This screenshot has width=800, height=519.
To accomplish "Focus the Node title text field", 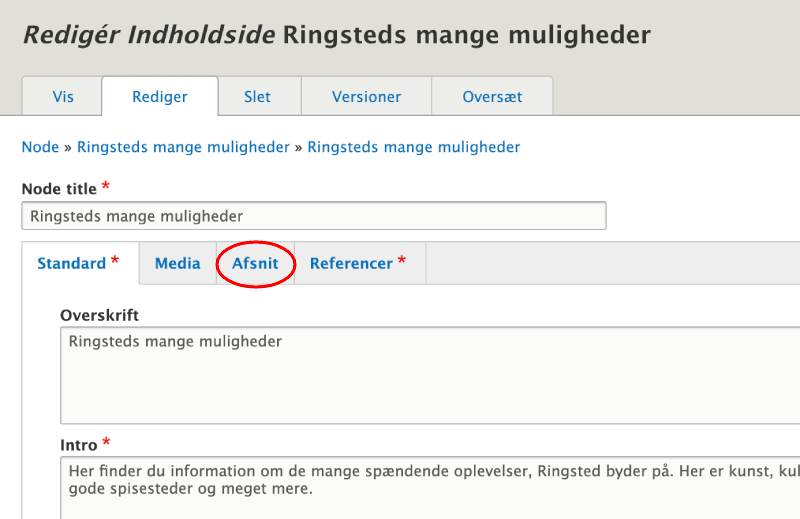I will (313, 216).
